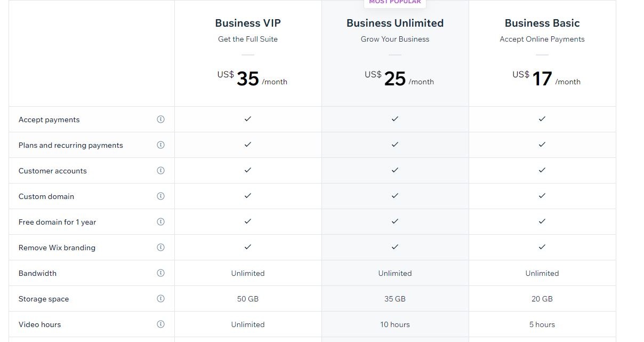Click info icon beside Plans and recurring payments
This screenshot has width=644, height=342.
click(160, 145)
